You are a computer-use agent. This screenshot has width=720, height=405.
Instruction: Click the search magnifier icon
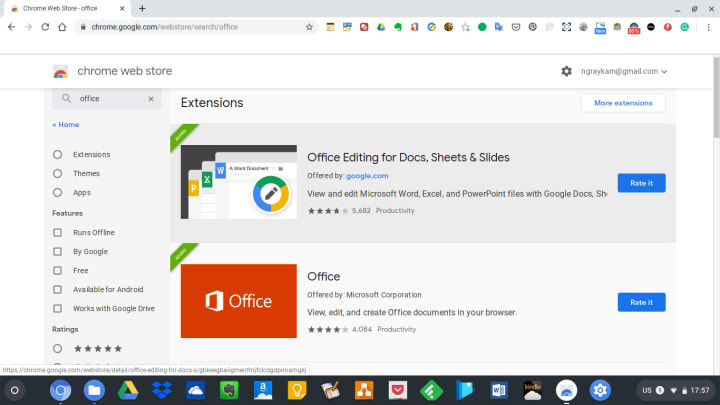pos(66,98)
